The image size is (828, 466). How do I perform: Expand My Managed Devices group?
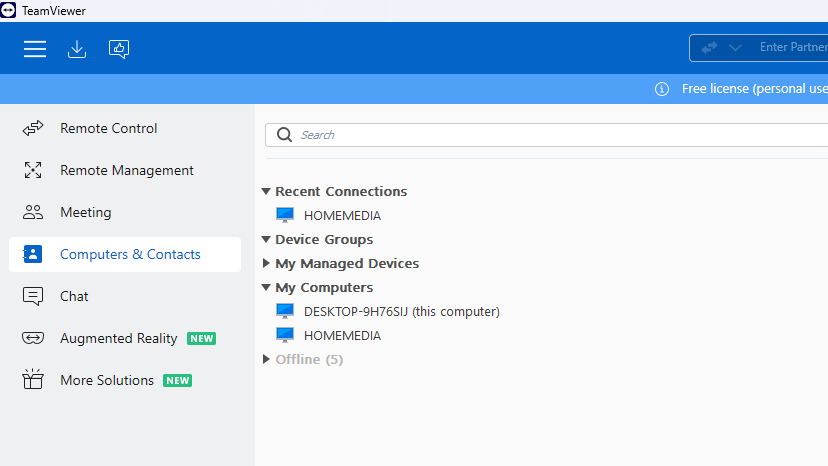pos(266,263)
